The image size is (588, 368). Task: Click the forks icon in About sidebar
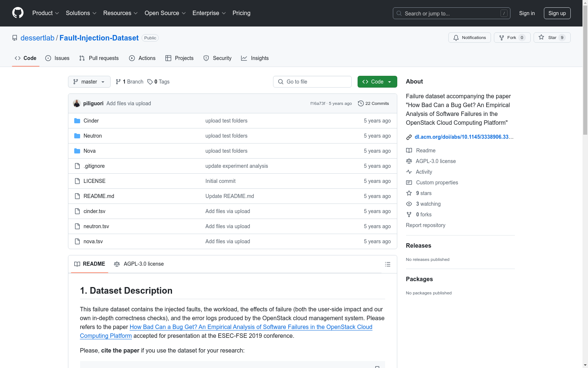(x=409, y=215)
